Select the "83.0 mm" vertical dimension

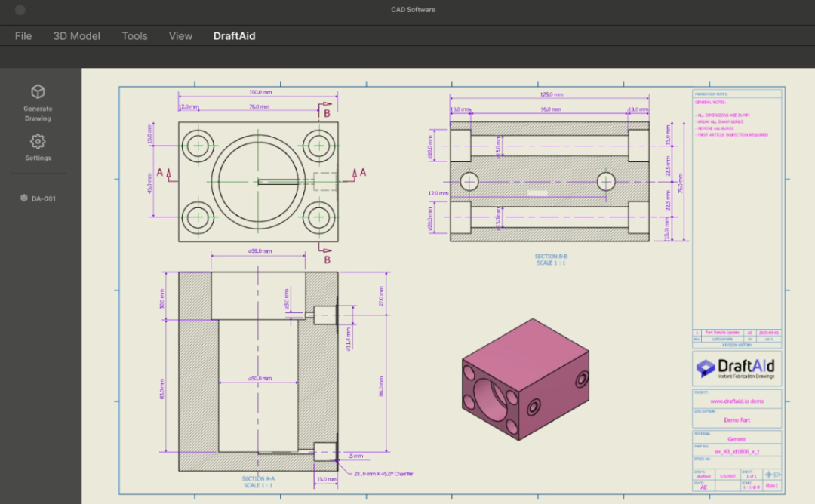coord(161,389)
